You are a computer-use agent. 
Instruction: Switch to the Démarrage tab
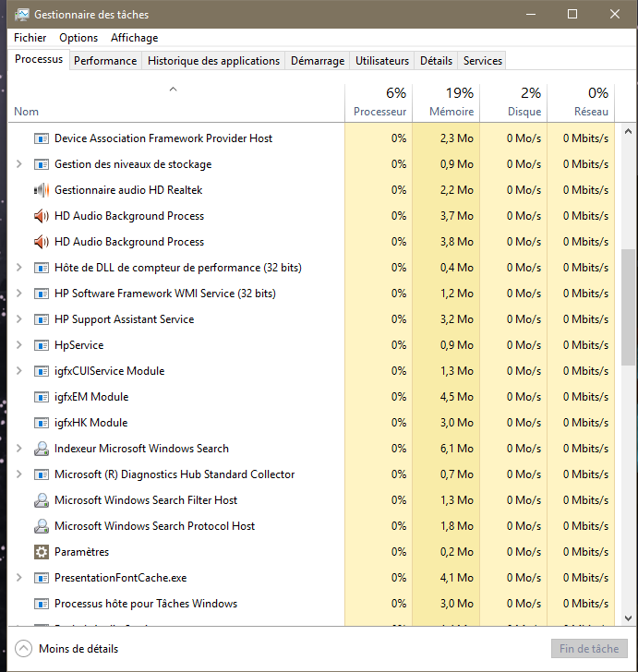coord(318,61)
